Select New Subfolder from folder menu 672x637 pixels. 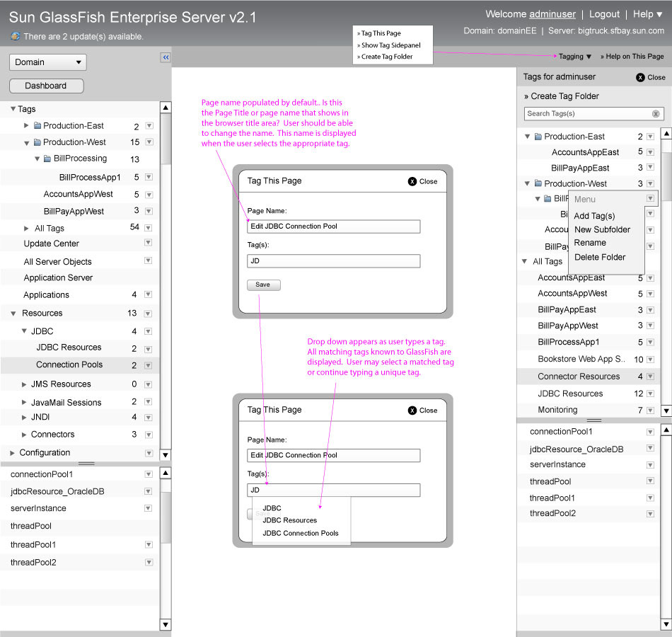pos(602,229)
